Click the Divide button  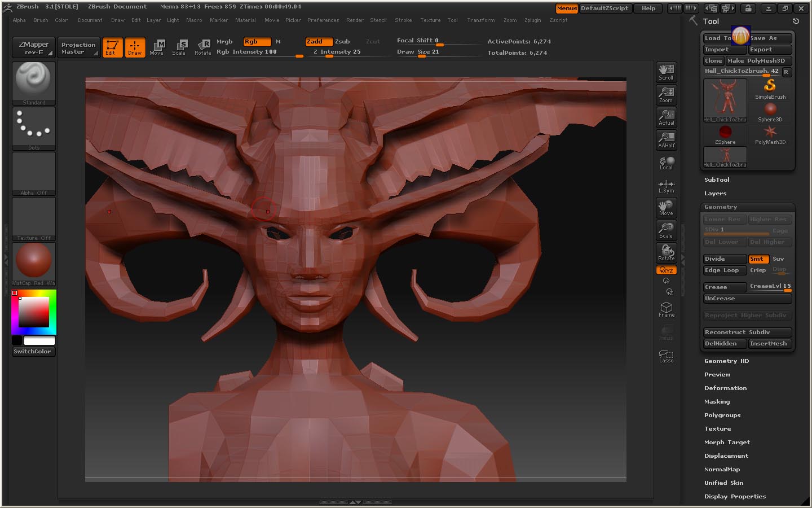[x=724, y=259]
